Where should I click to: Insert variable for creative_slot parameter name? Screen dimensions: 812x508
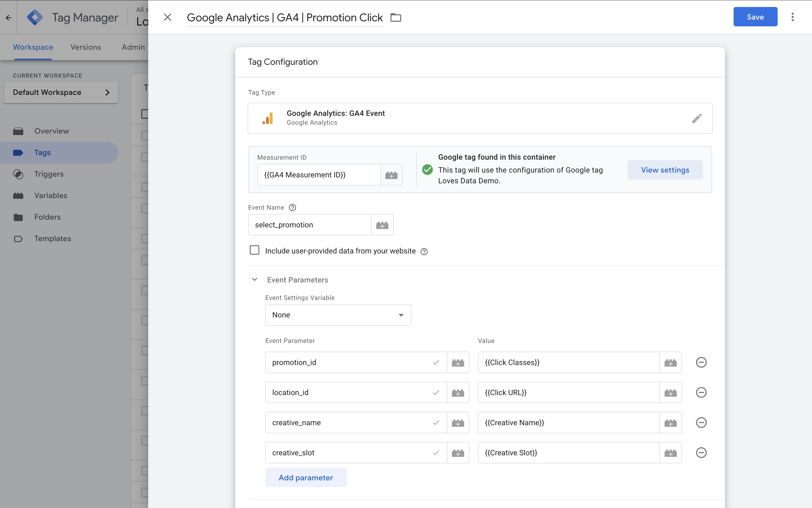pyautogui.click(x=458, y=453)
